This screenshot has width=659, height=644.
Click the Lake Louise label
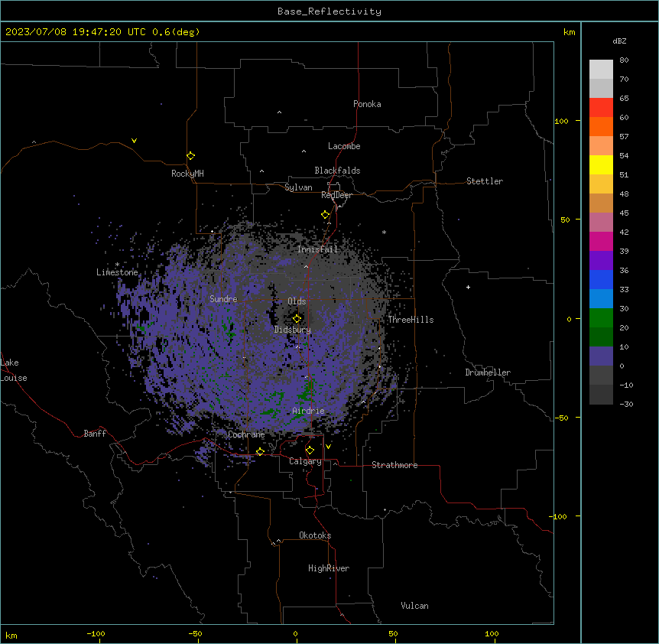[x=14, y=370]
